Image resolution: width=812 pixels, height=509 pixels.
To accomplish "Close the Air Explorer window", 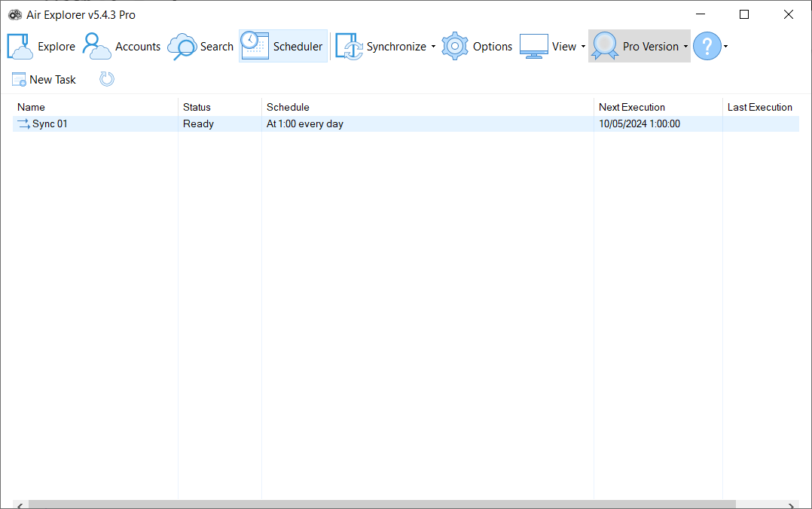I will (x=788, y=14).
